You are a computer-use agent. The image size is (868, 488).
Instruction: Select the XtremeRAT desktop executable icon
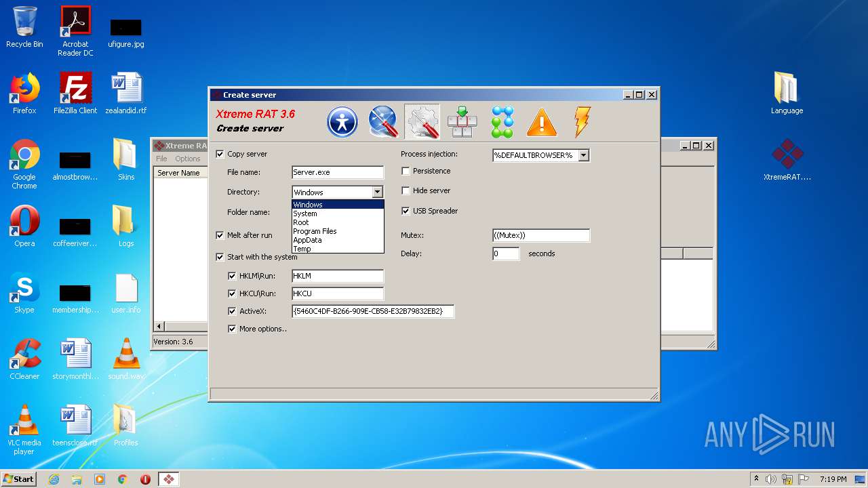click(x=787, y=160)
